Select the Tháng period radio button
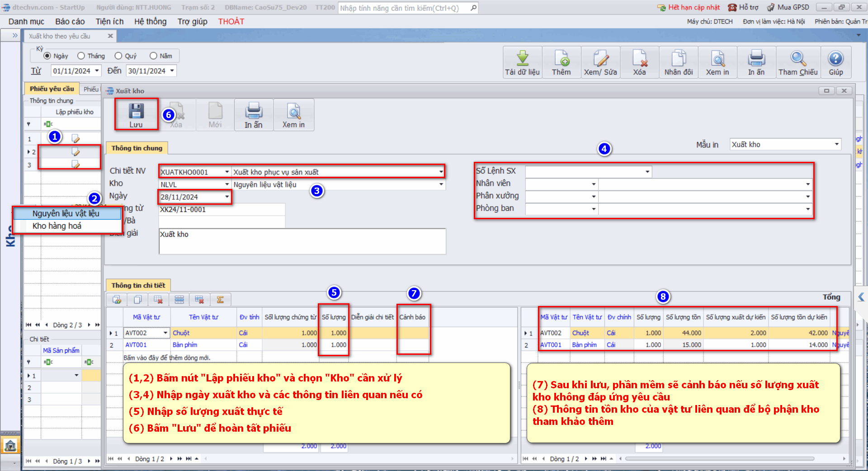Viewport: 868px width, 471px height. [x=81, y=56]
